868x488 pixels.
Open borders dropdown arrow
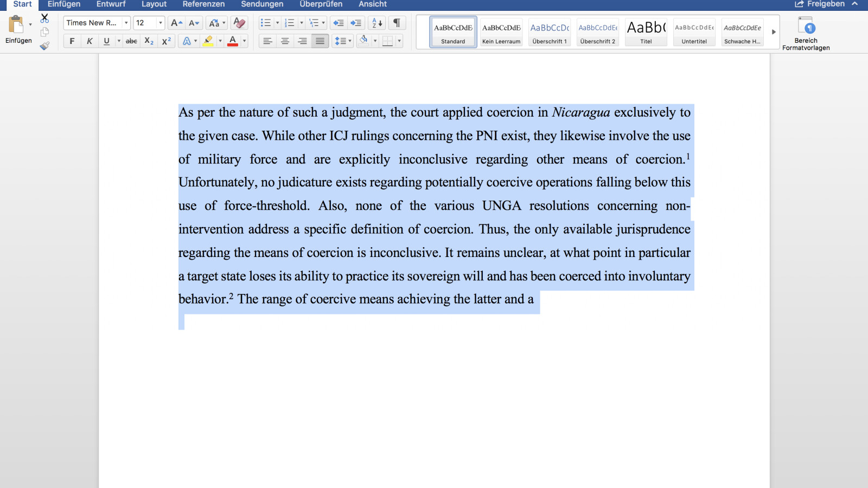[x=399, y=41]
